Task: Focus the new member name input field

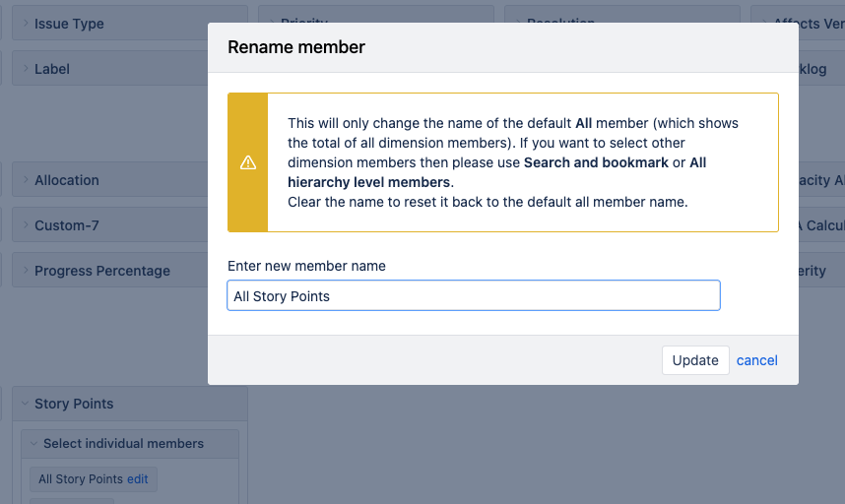Action: coord(473,295)
